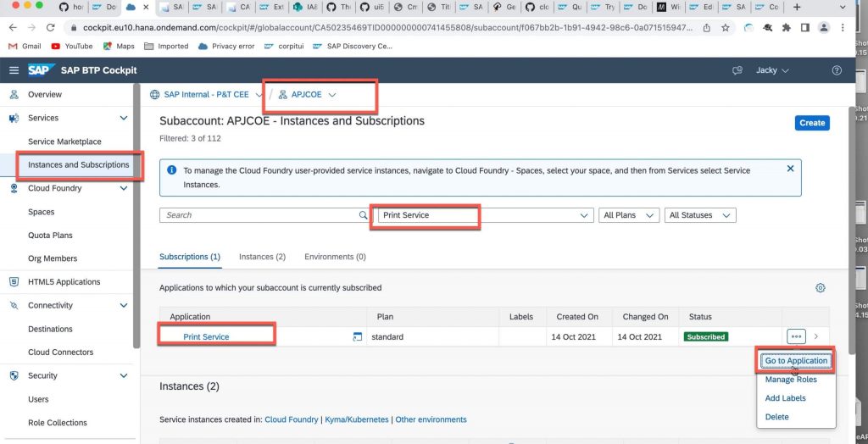Image resolution: width=868 pixels, height=444 pixels.
Task: Dismiss the Cloud Foundry info message
Action: point(790,169)
